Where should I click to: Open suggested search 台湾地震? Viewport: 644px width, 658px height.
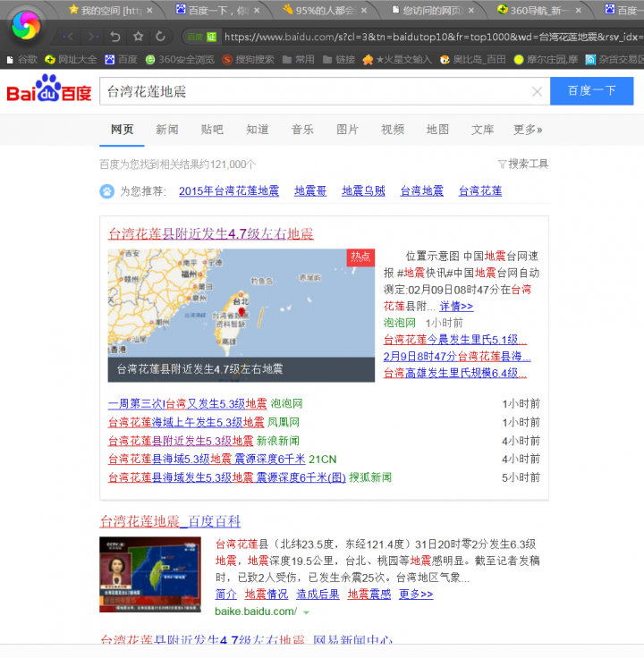(x=422, y=191)
